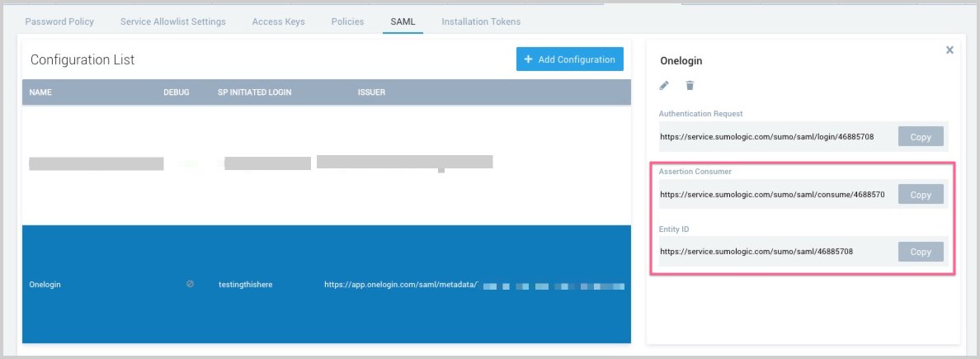Copy the Entity ID URL
The image size is (980, 359).
[x=920, y=252]
